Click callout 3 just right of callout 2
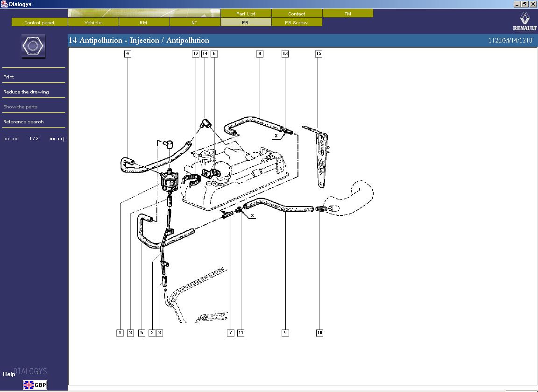 pyautogui.click(x=159, y=333)
